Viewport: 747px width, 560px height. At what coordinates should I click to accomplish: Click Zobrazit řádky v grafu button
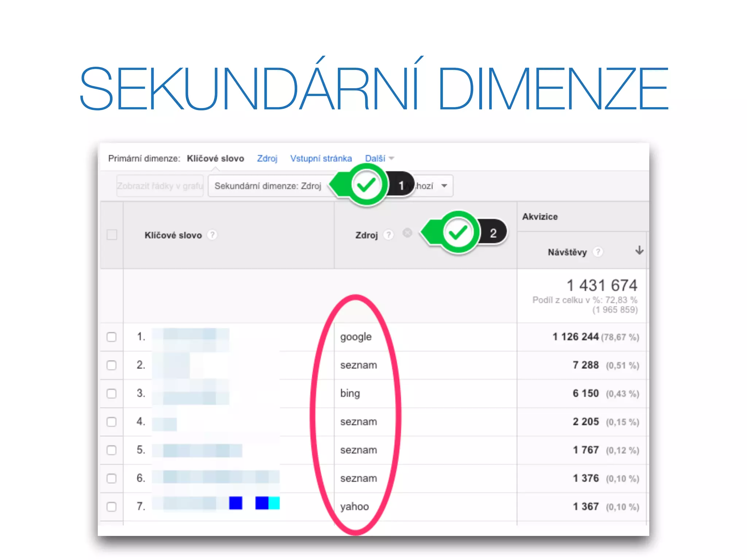[x=160, y=186]
